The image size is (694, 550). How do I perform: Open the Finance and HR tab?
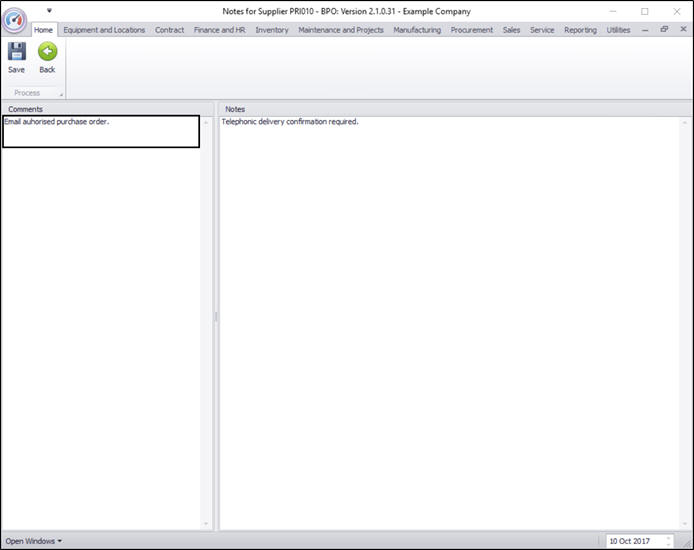pyautogui.click(x=220, y=30)
